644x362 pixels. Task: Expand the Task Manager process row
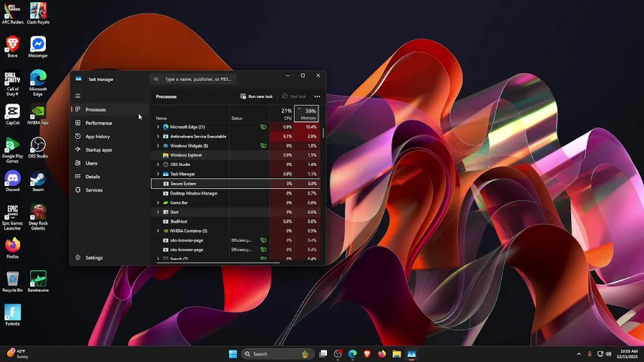point(158,174)
